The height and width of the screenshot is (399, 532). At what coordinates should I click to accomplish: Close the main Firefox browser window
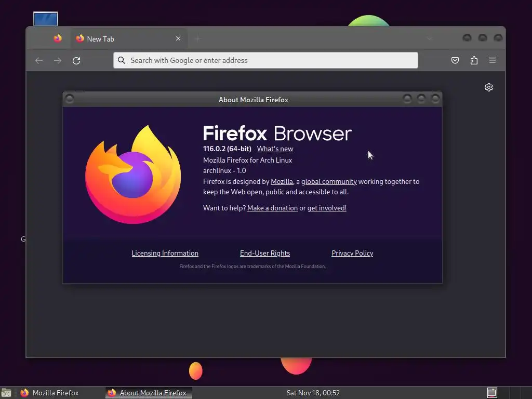click(x=498, y=37)
